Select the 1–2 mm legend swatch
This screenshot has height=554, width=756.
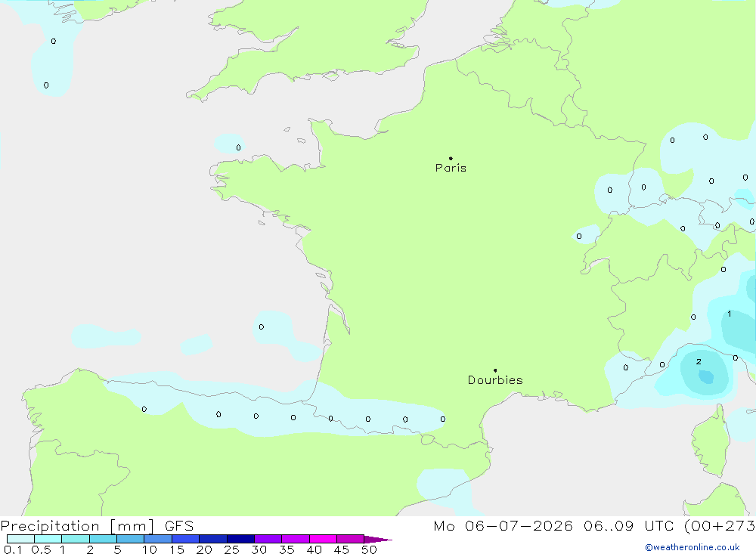76,539
